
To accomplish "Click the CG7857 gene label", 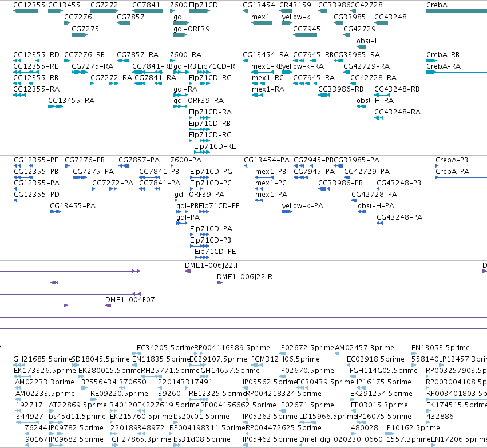I will (130, 17).
